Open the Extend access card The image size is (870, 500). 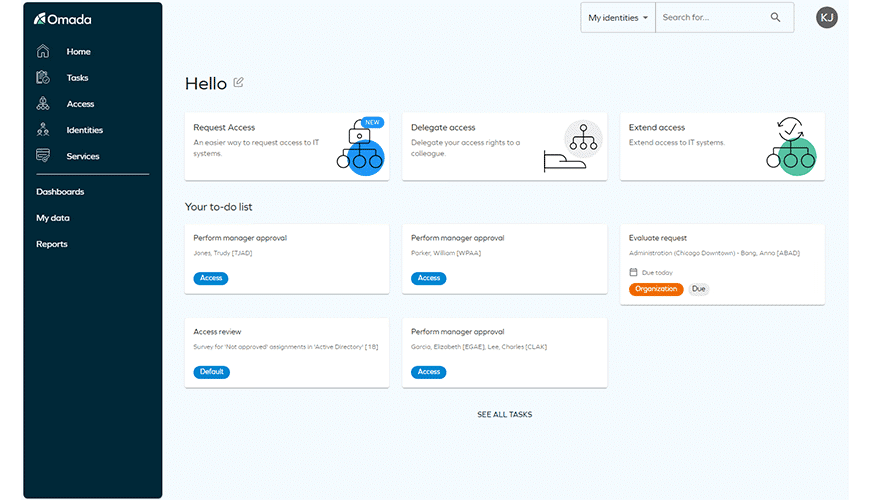point(722,146)
